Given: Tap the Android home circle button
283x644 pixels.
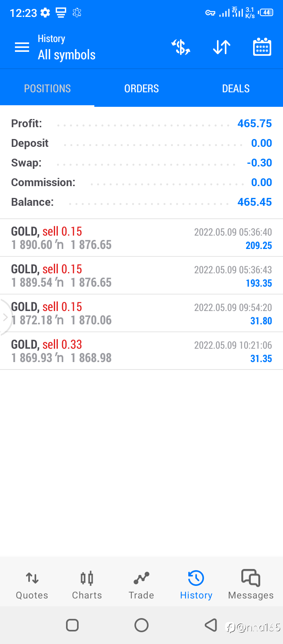Looking at the screenshot, I should 141,625.
